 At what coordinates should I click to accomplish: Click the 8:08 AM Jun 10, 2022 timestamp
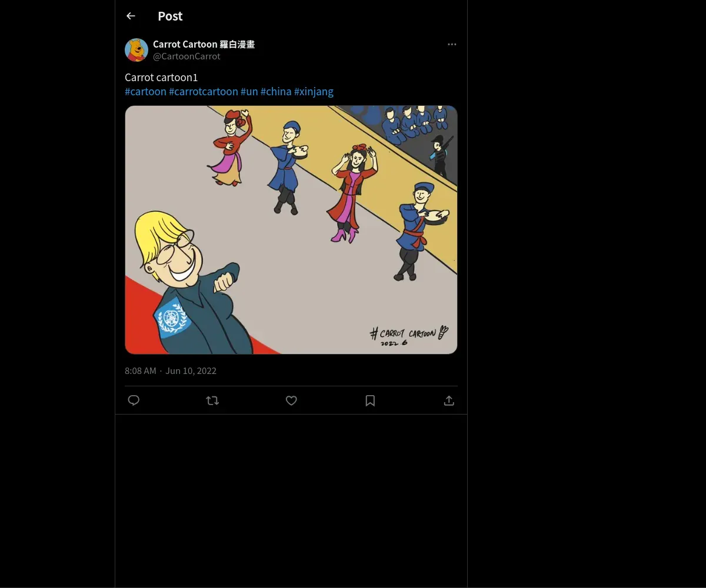pyautogui.click(x=171, y=370)
